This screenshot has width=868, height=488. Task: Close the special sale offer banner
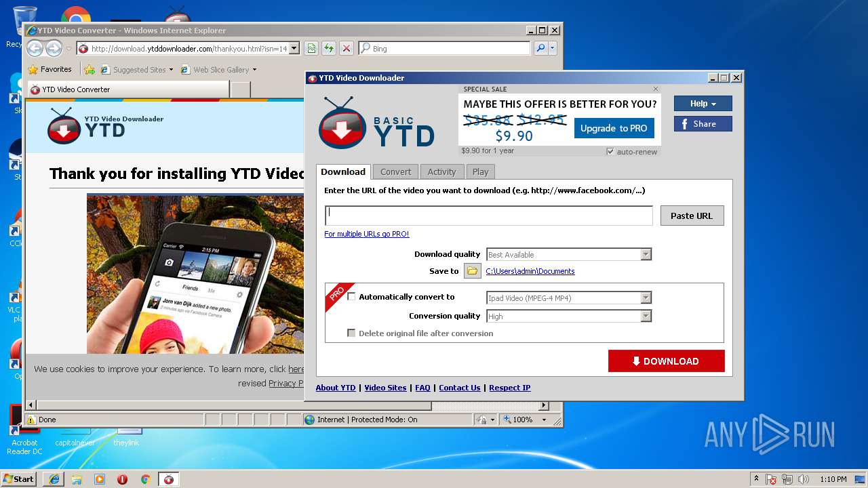pyautogui.click(x=656, y=89)
